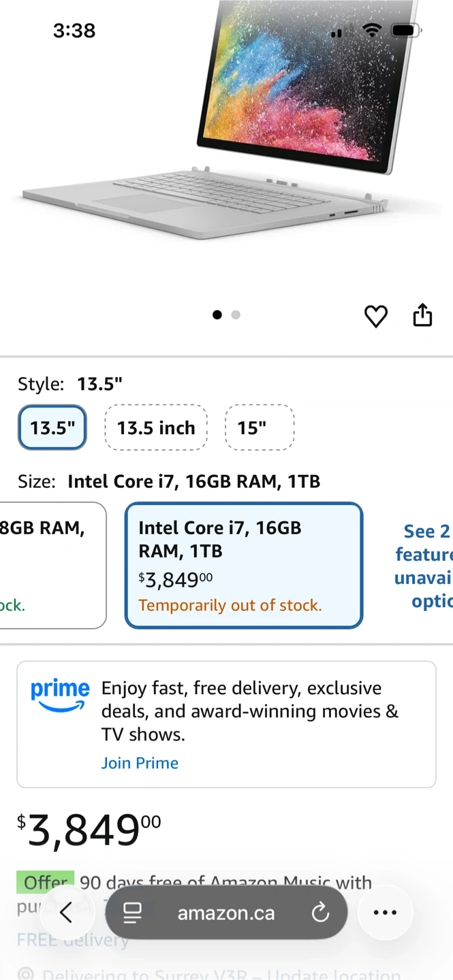Reload the page with the refresh icon
The width and height of the screenshot is (453, 980).
coord(320,913)
